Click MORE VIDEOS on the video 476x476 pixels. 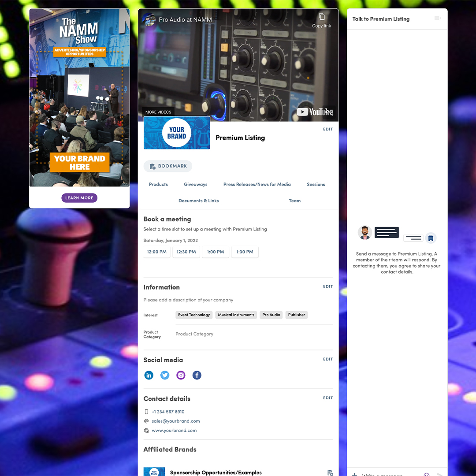[157, 112]
